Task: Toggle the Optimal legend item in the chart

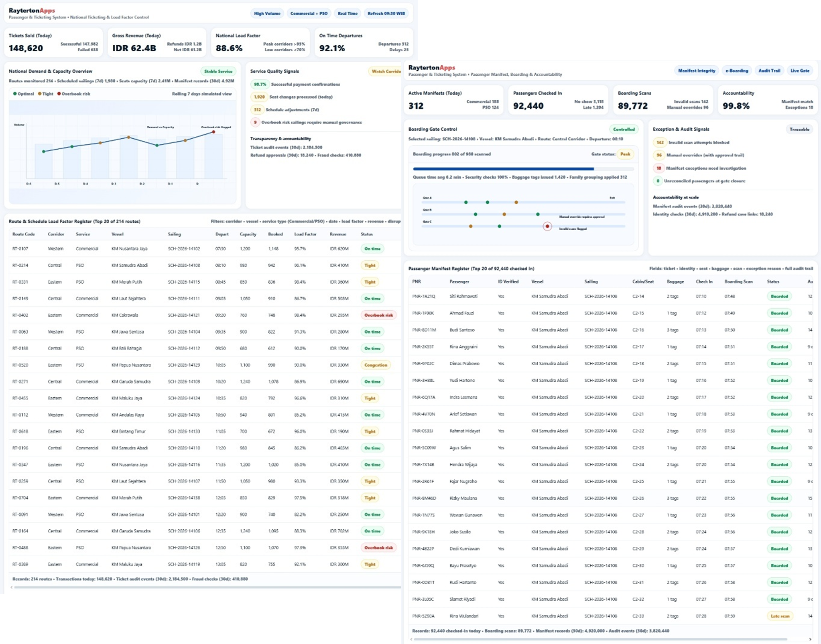Action: click(23, 94)
